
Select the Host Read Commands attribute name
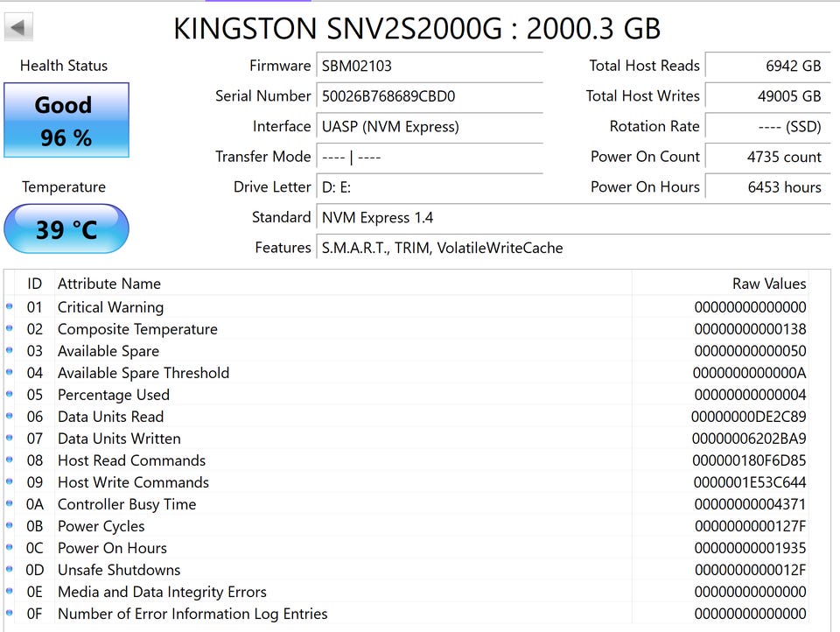(x=131, y=460)
